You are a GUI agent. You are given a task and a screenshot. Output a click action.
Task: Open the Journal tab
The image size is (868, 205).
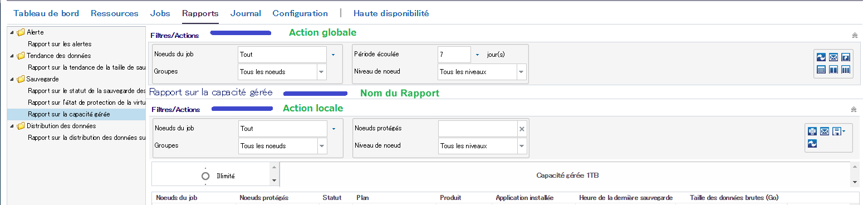[x=246, y=13]
